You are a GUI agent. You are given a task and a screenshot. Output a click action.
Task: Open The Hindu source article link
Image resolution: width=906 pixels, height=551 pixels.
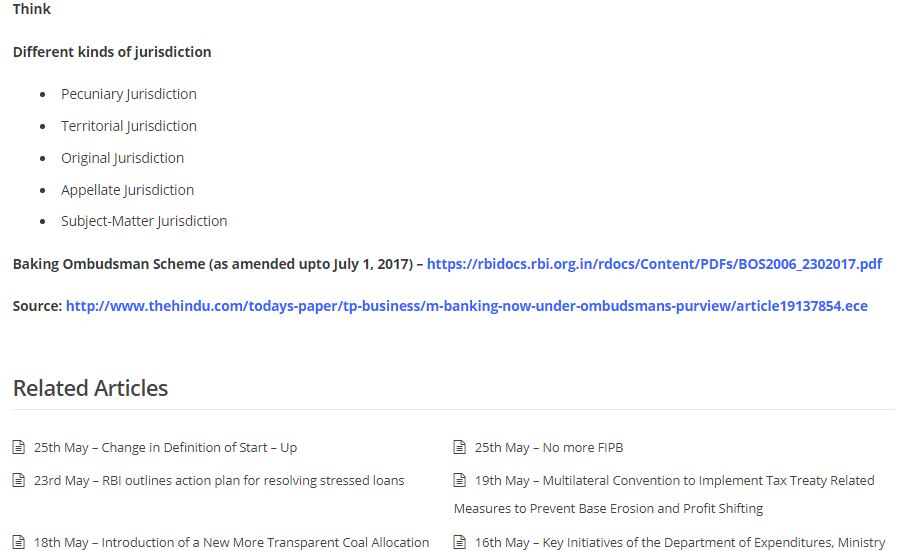click(x=466, y=306)
